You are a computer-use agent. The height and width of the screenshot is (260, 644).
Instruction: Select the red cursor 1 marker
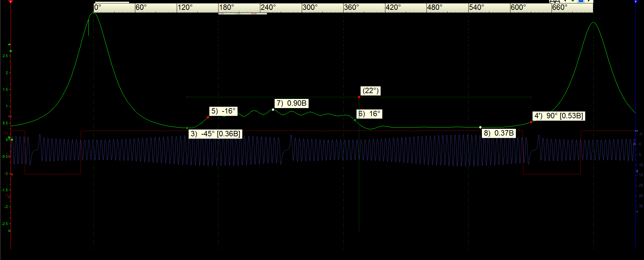click(11, 1)
